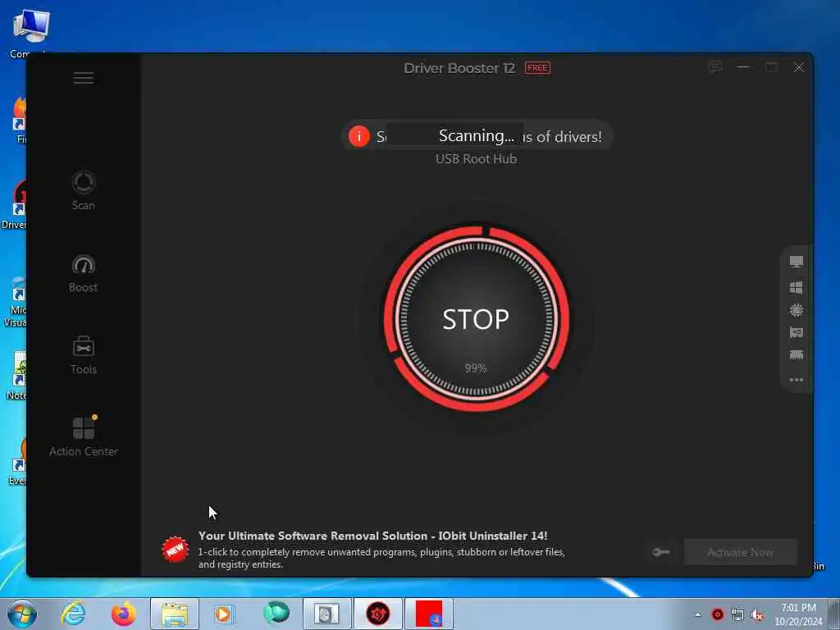Open the IObit Uninstaller 14 promotion headline
The height and width of the screenshot is (630, 840).
pos(373,536)
